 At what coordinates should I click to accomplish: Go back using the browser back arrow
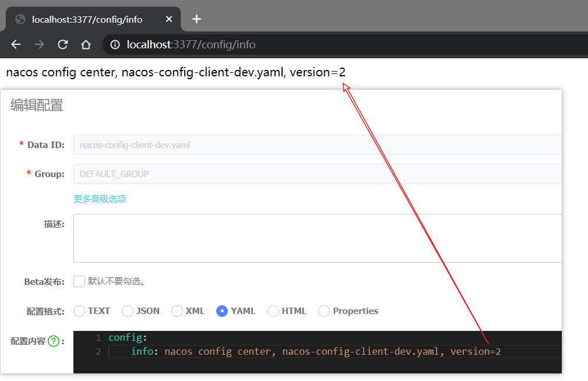click(x=16, y=45)
